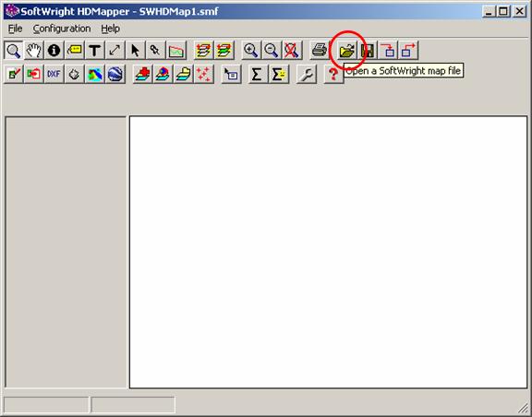This screenshot has height=417, width=532.
Task: Open a SoftWright map file folder icon
Action: pos(346,51)
